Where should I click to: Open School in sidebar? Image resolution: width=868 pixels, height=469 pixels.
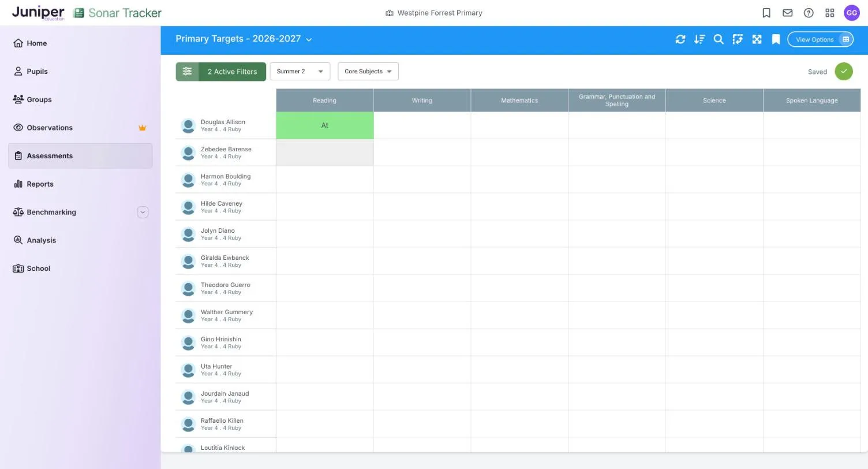tap(80, 269)
